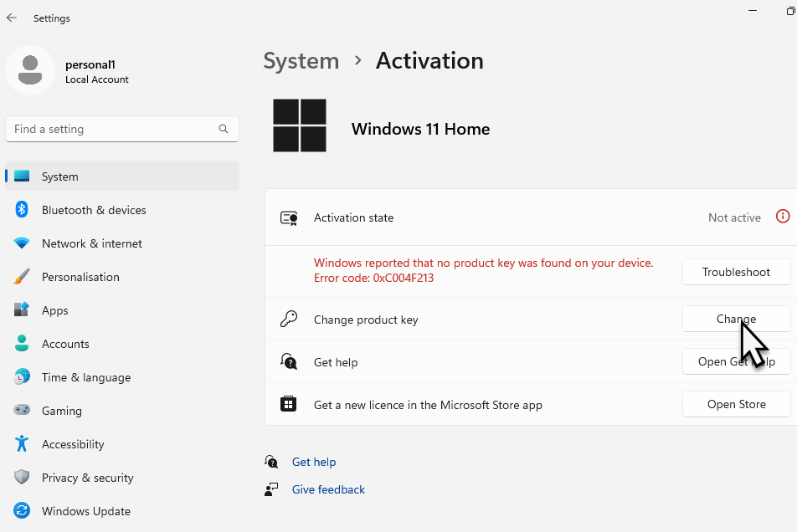797x532 pixels.
Task: Click the Settings window title text
Action: click(51, 18)
